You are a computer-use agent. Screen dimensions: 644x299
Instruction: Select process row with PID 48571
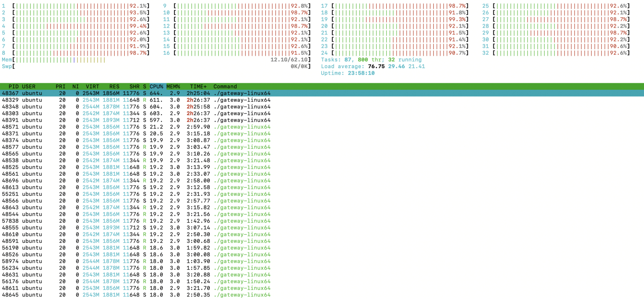pyautogui.click(x=322, y=127)
